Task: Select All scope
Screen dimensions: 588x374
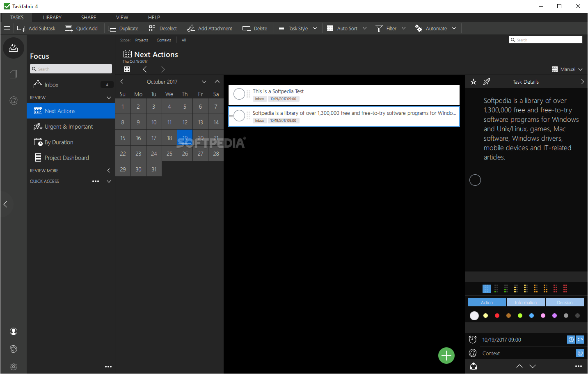Action: (184, 40)
